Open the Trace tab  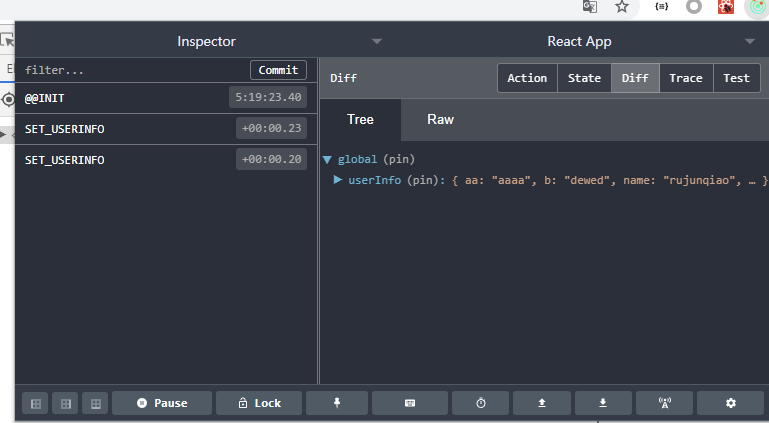click(686, 78)
